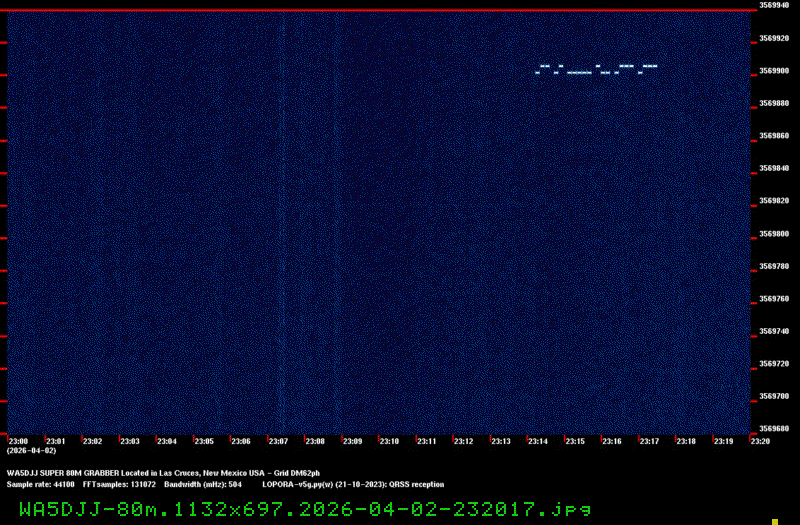The width and height of the screenshot is (800, 525).
Task: Click the Sample rate: 44100 text
Action: [x=40, y=484]
